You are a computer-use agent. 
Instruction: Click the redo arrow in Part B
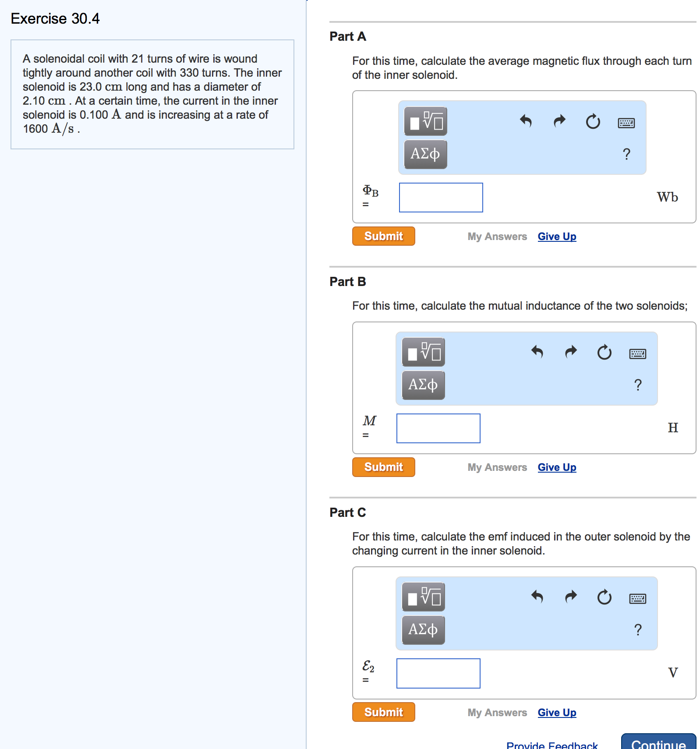571,352
